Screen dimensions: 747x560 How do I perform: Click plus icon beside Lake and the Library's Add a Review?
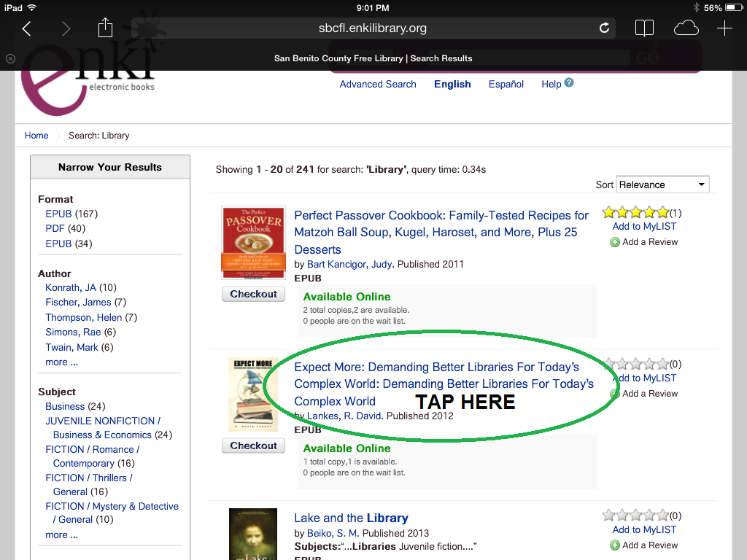pyautogui.click(x=615, y=545)
